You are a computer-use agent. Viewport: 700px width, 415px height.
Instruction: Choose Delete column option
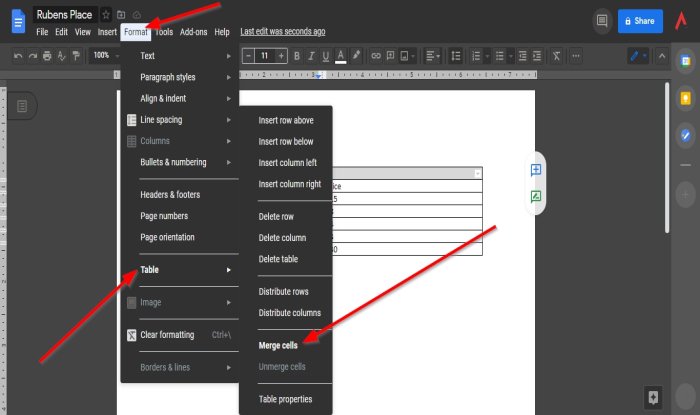pyautogui.click(x=286, y=238)
